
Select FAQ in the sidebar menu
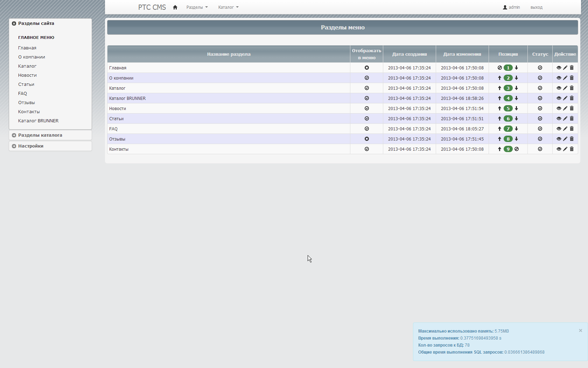click(22, 94)
